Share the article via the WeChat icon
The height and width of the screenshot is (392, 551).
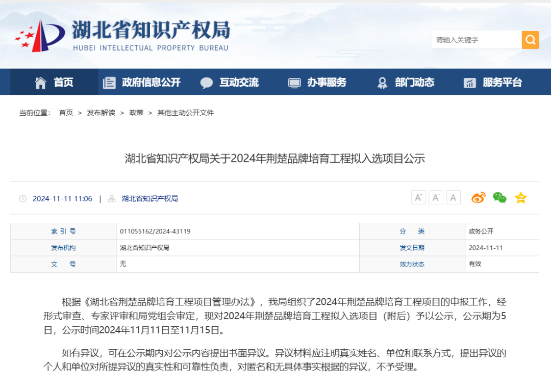click(x=499, y=197)
